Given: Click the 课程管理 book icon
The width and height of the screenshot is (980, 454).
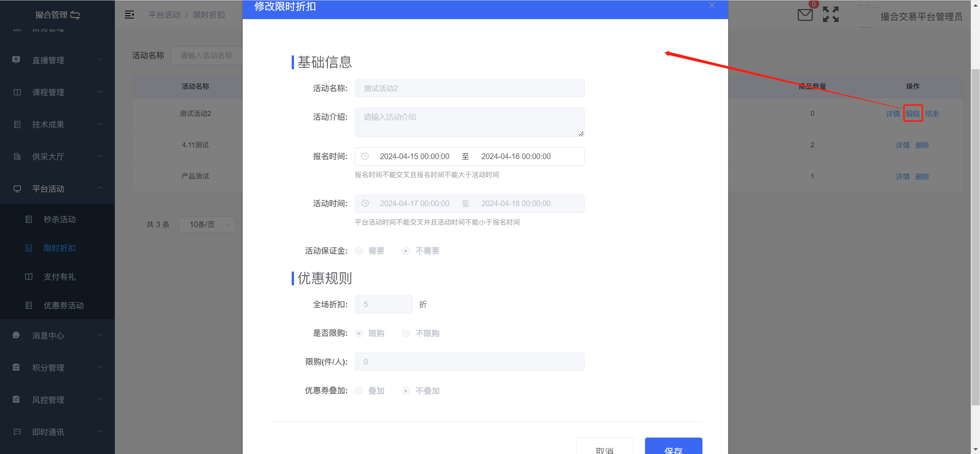Looking at the screenshot, I should coord(17,92).
